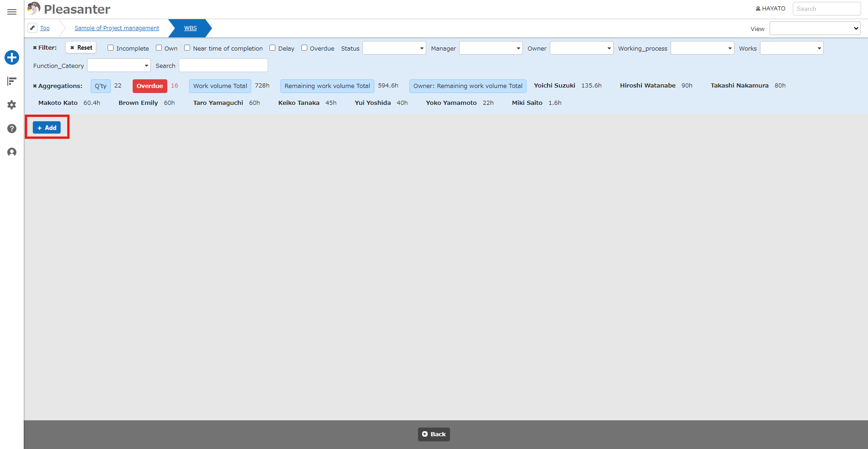
Task: Open the hamburger navigation menu
Action: [x=12, y=12]
